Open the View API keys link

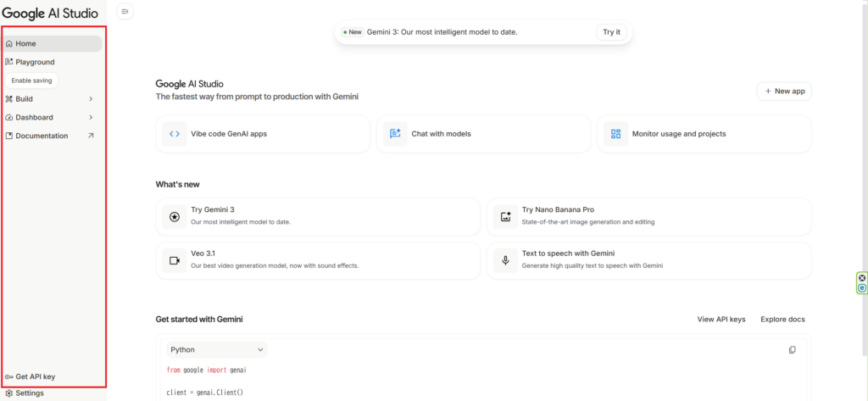(x=721, y=320)
